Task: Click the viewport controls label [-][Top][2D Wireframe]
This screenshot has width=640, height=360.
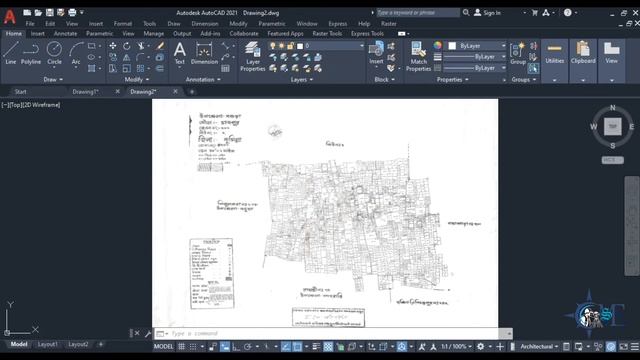Action: coord(31,105)
